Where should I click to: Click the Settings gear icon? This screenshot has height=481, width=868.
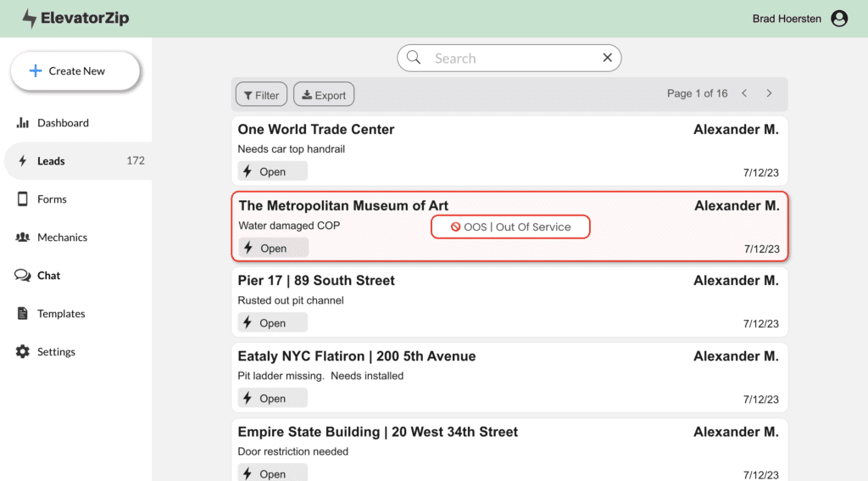point(23,351)
